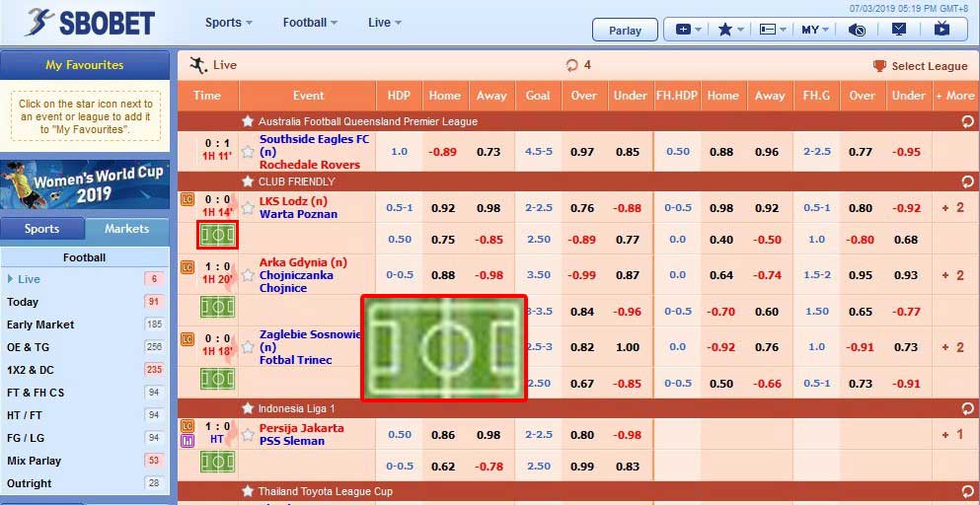
Task: Click the SBOBET logo
Action: pos(90,22)
